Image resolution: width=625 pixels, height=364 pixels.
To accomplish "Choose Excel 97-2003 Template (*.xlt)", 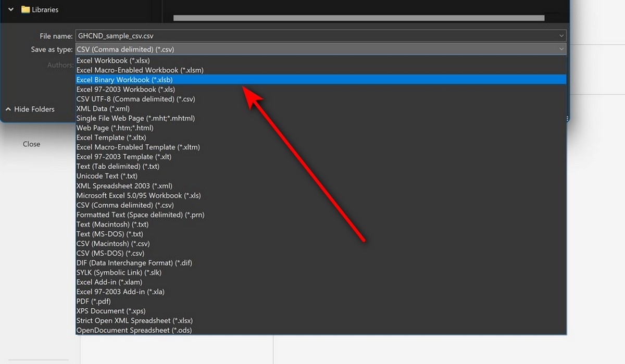I will (321, 157).
